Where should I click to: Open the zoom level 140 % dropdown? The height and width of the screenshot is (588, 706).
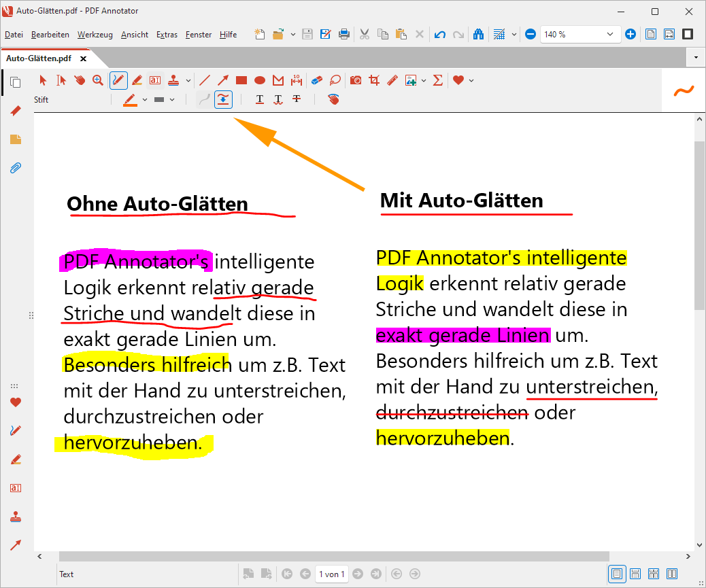coord(609,34)
